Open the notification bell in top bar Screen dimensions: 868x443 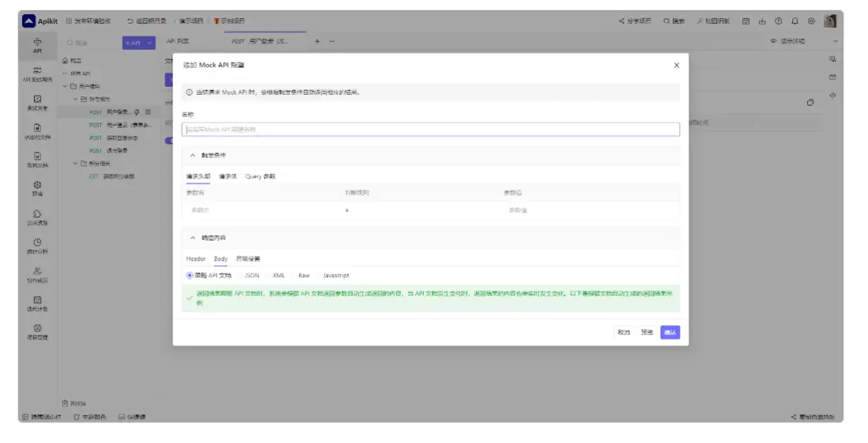pos(794,21)
